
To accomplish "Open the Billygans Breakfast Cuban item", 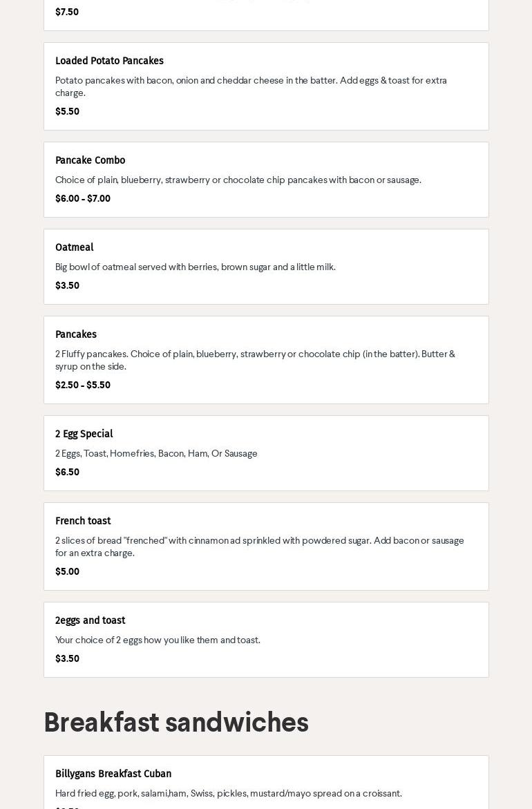I will 113,774.
